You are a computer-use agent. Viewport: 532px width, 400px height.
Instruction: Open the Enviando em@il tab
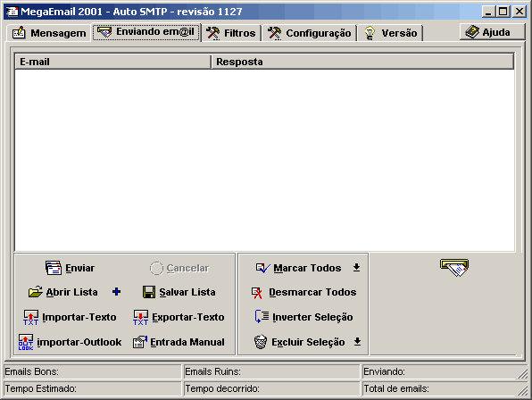click(x=146, y=32)
